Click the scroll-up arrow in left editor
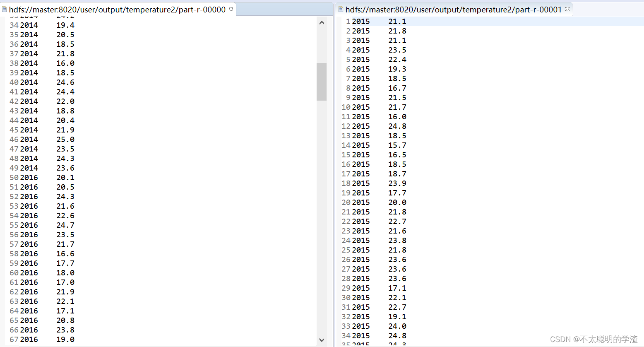The width and height of the screenshot is (644, 347). click(322, 23)
